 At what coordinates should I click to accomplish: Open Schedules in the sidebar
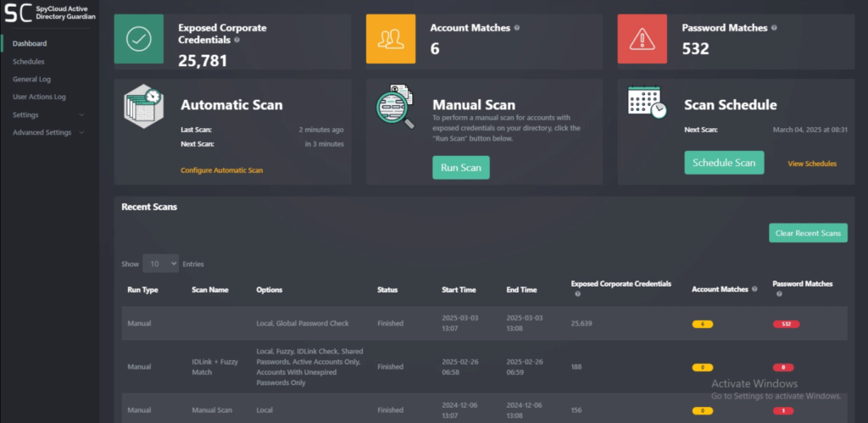coord(29,62)
